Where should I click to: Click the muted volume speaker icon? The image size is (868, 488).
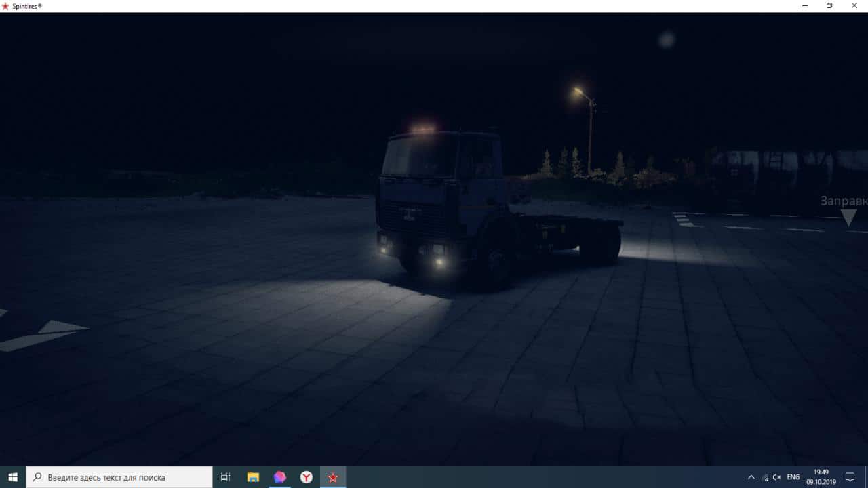[x=777, y=477]
